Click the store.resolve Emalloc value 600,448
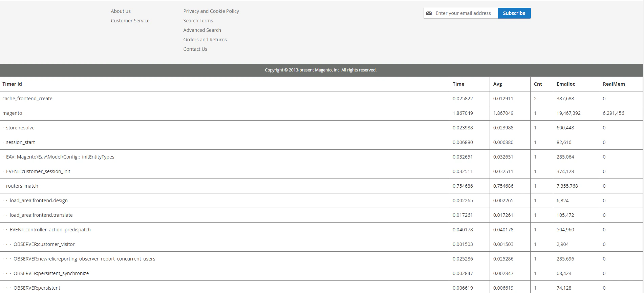This screenshot has height=293, width=644. click(565, 128)
